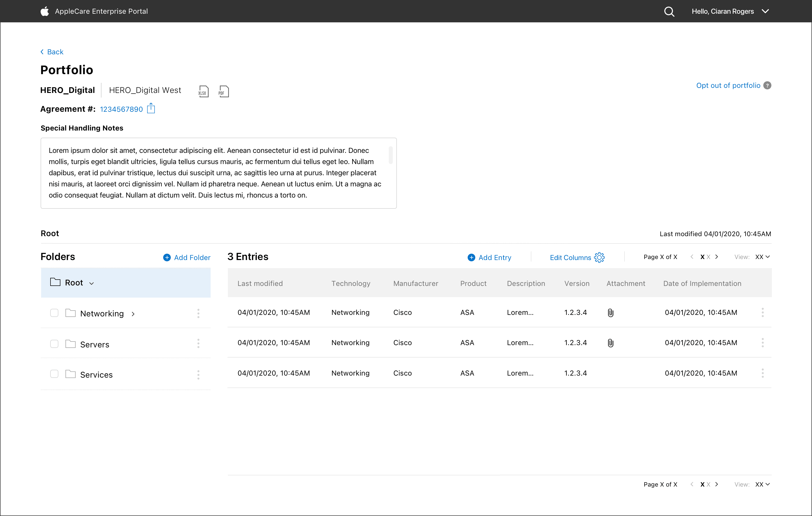Expand the Networking folder arrow

point(133,314)
